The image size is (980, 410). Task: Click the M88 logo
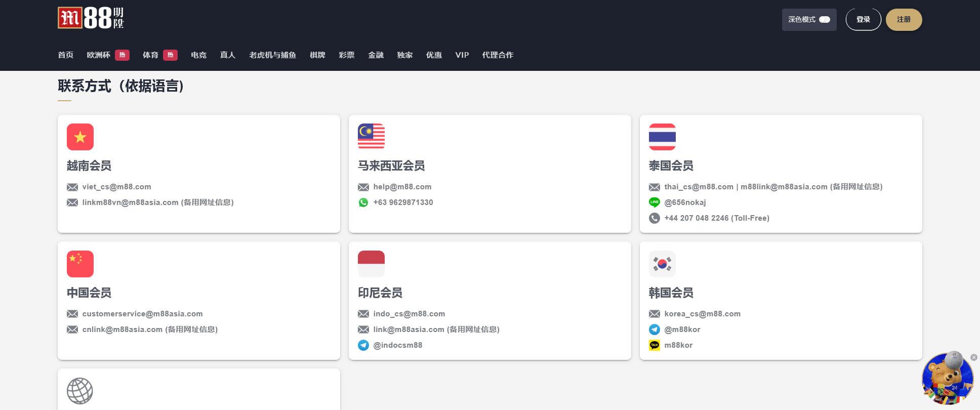click(x=91, y=18)
